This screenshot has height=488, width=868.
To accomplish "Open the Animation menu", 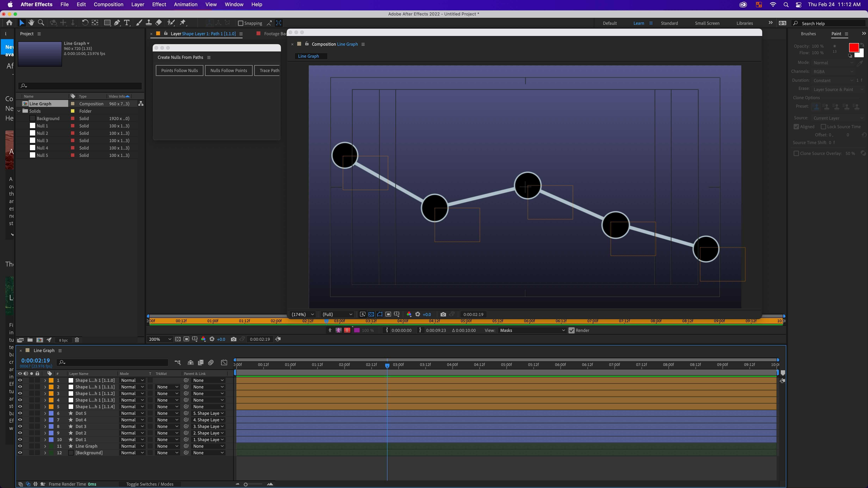I will [185, 4].
